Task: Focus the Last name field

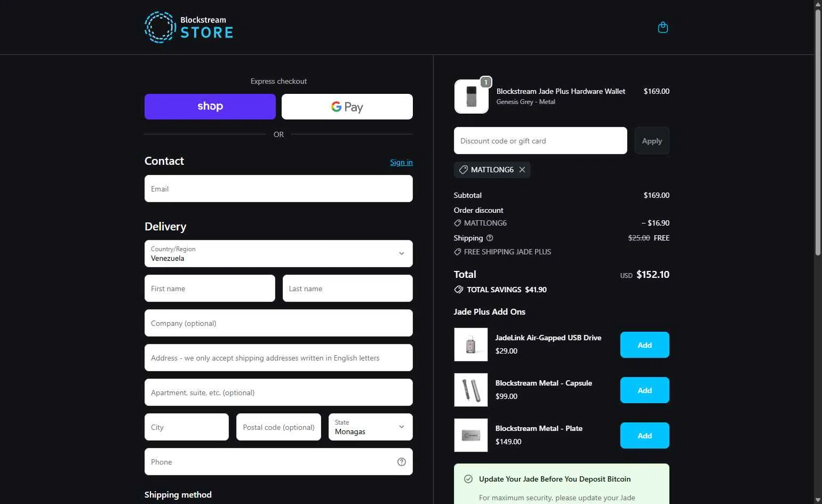Action: (x=348, y=289)
